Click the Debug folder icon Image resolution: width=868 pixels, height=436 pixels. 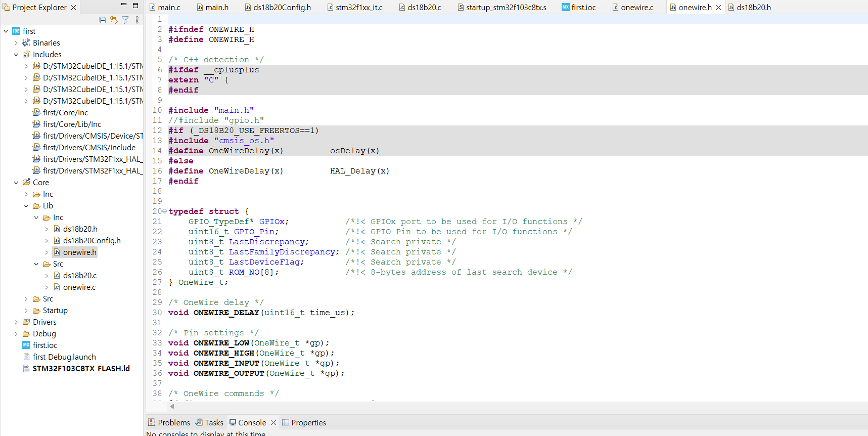tap(26, 334)
